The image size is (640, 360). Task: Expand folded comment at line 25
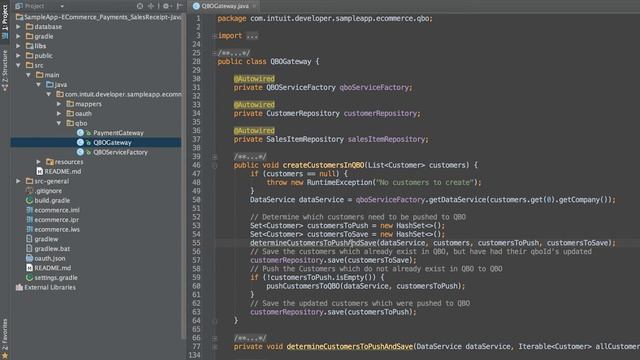(x=214, y=53)
